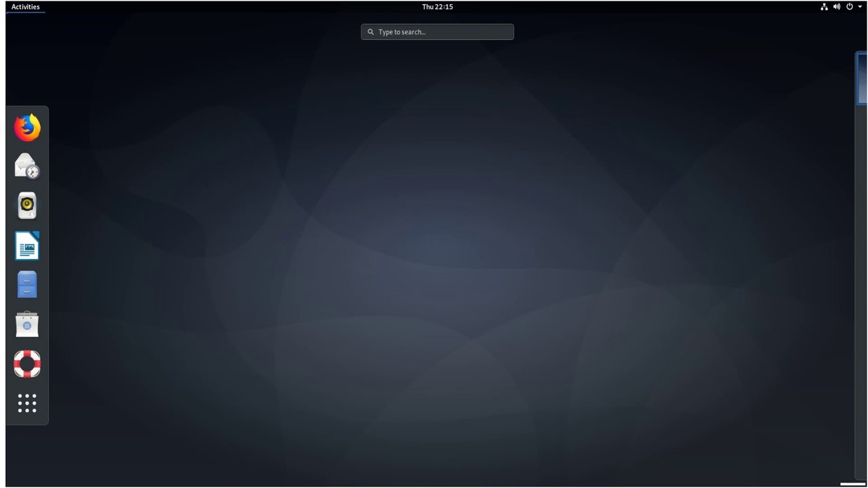Open Evolution mail and calendar
The image size is (868, 488).
(x=27, y=166)
